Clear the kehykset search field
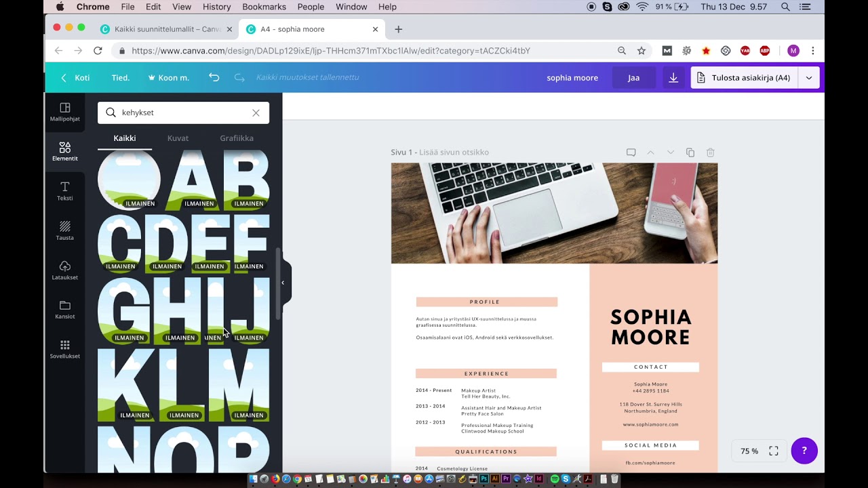This screenshot has width=868, height=488. point(256,113)
